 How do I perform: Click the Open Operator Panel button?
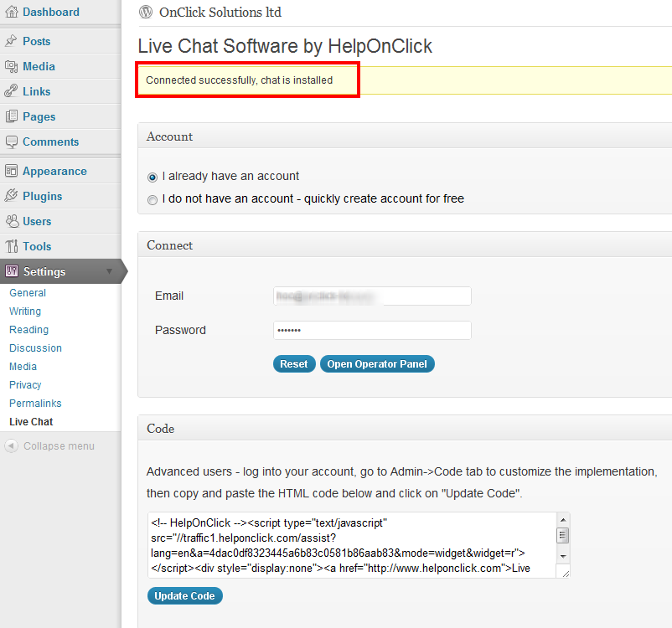[x=377, y=364]
